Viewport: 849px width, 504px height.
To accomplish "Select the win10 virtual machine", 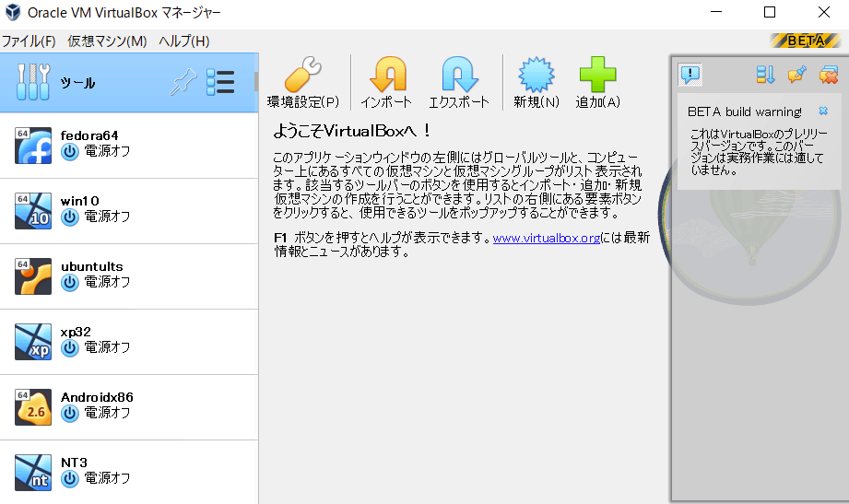I will [129, 211].
